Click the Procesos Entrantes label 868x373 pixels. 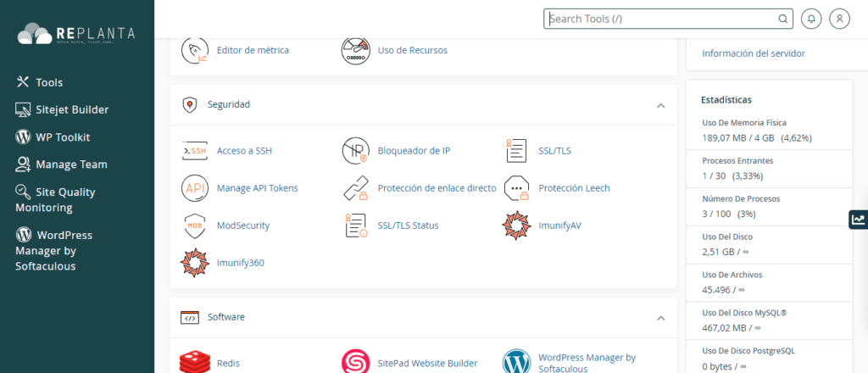point(737,161)
